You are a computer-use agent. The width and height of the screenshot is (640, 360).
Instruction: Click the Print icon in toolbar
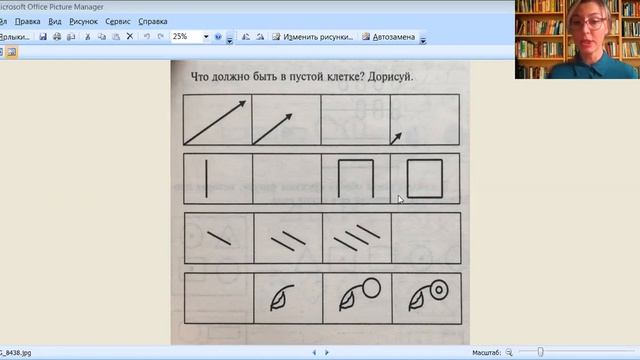(57, 37)
